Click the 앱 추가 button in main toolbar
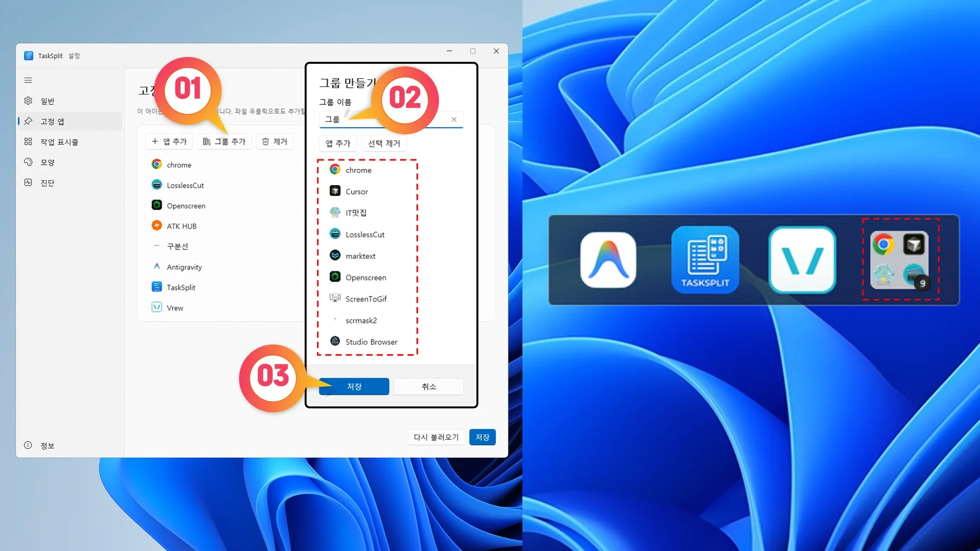Screen dimensions: 980x551 169,141
